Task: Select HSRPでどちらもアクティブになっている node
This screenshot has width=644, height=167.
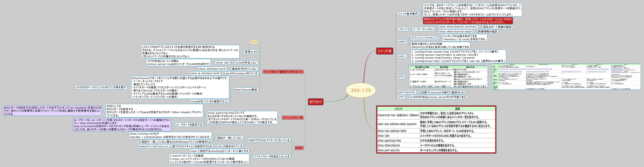Action: click(269, 140)
